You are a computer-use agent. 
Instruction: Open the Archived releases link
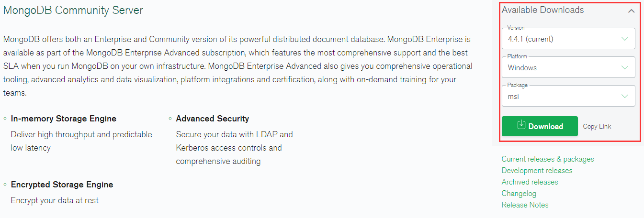tap(530, 182)
